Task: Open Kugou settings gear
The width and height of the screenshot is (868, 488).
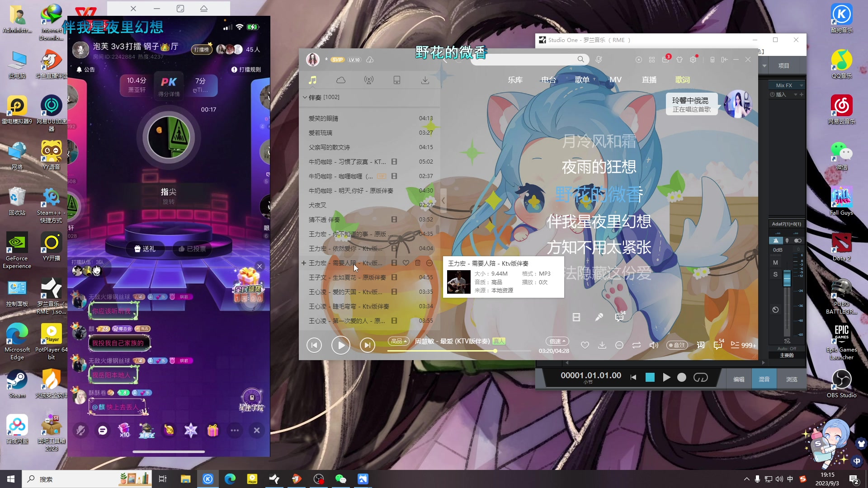Action: pos(693,60)
